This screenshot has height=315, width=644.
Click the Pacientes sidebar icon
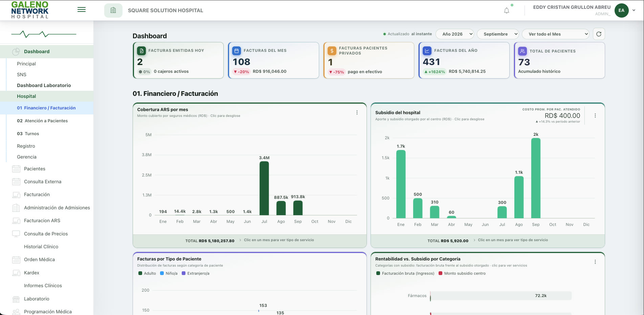coord(16,169)
